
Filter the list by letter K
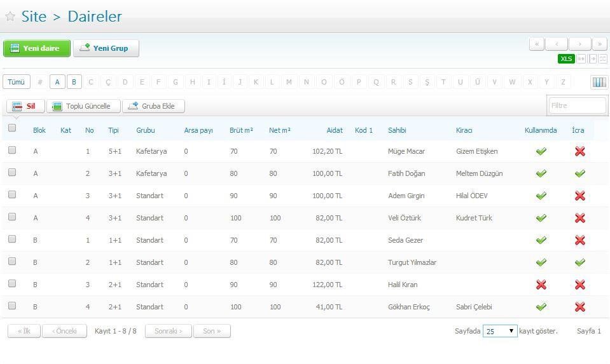point(256,82)
